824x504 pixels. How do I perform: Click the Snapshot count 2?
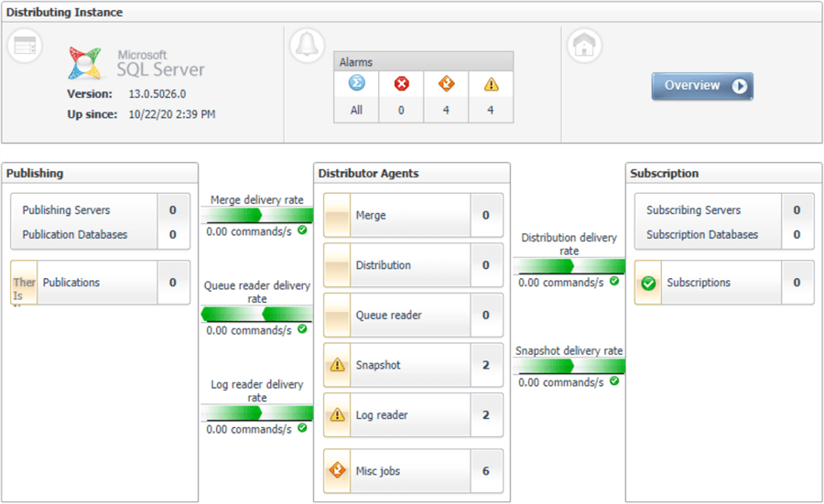pyautogui.click(x=486, y=365)
